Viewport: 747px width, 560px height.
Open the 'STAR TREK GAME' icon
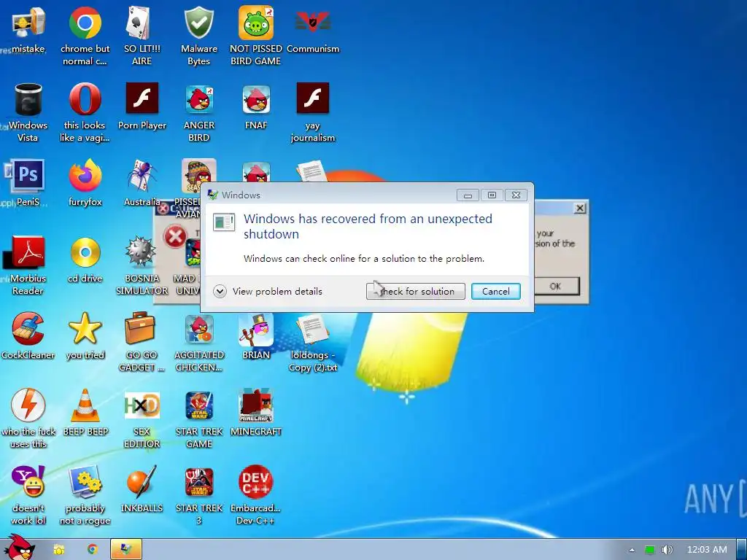(x=199, y=405)
